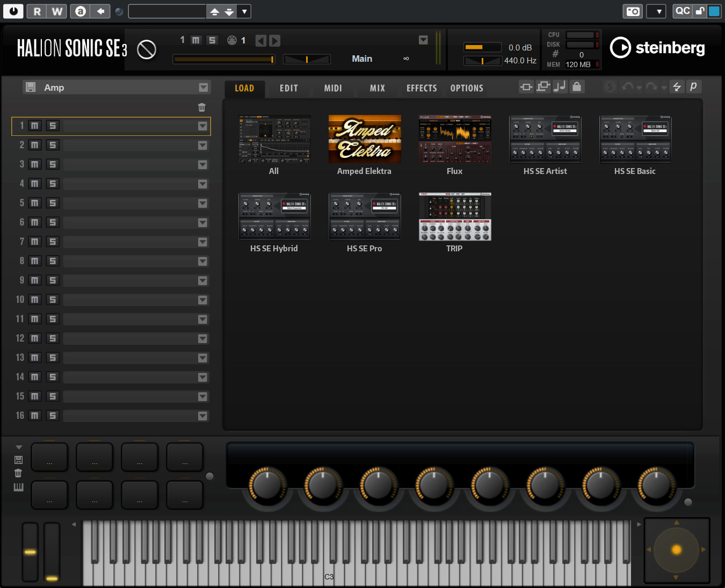Open load dropdown for slot 12
Image resolution: width=725 pixels, height=588 pixels.
click(202, 339)
